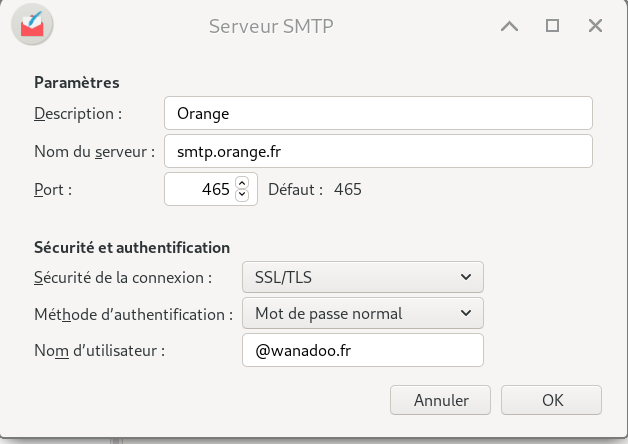Open the Méthode d'authentification dropdown
This screenshot has width=628, height=444.
362,313
